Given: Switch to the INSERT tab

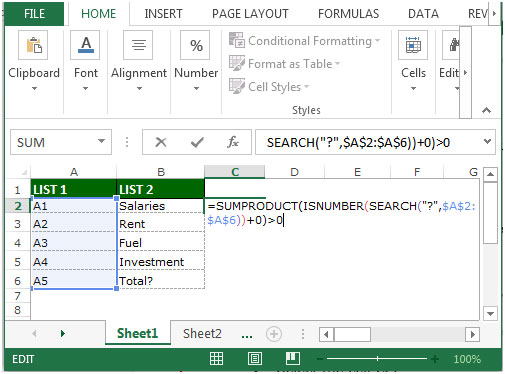Looking at the screenshot, I should click(x=163, y=14).
